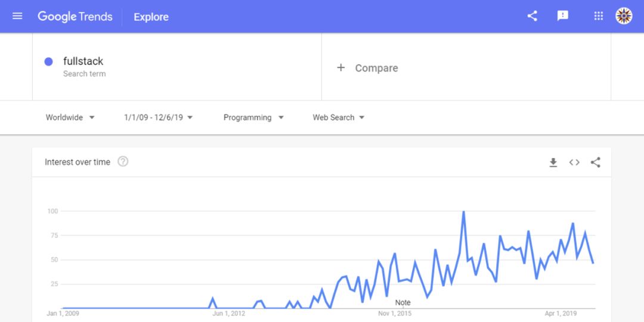This screenshot has width=644, height=322.
Task: Open the send feedback icon
Action: (x=563, y=16)
